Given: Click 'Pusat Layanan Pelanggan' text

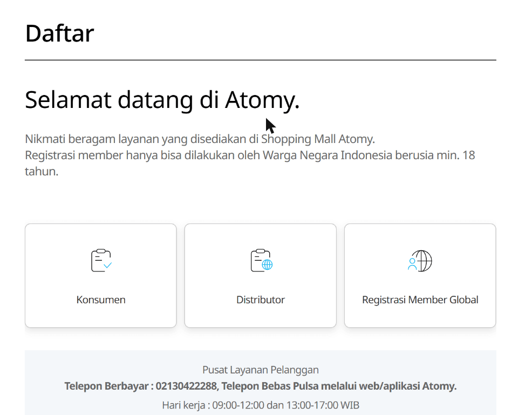Looking at the screenshot, I should [261, 370].
